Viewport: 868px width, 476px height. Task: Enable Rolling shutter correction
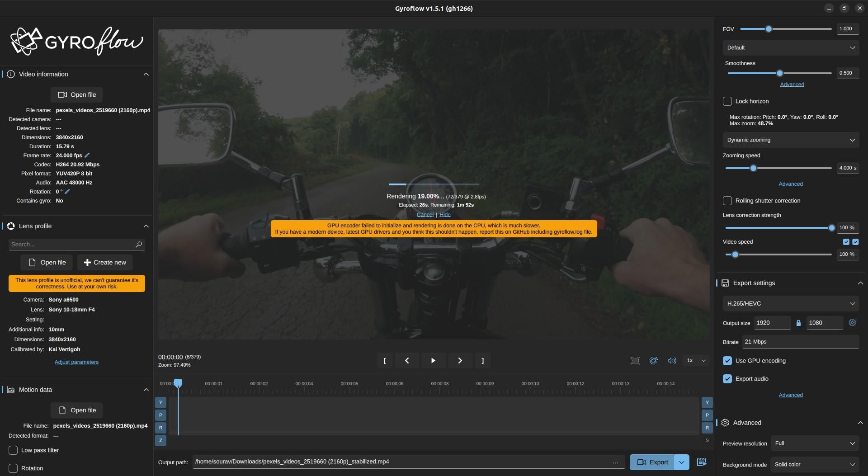727,201
